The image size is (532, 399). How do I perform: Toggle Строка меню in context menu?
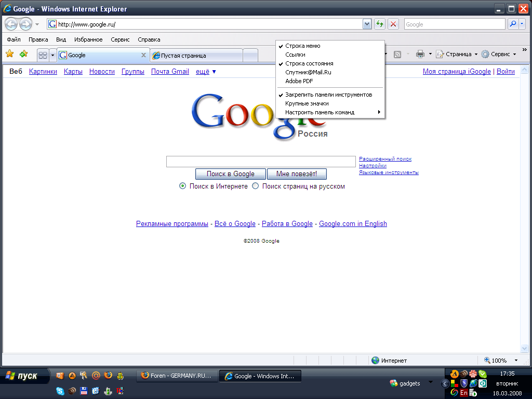pyautogui.click(x=330, y=46)
